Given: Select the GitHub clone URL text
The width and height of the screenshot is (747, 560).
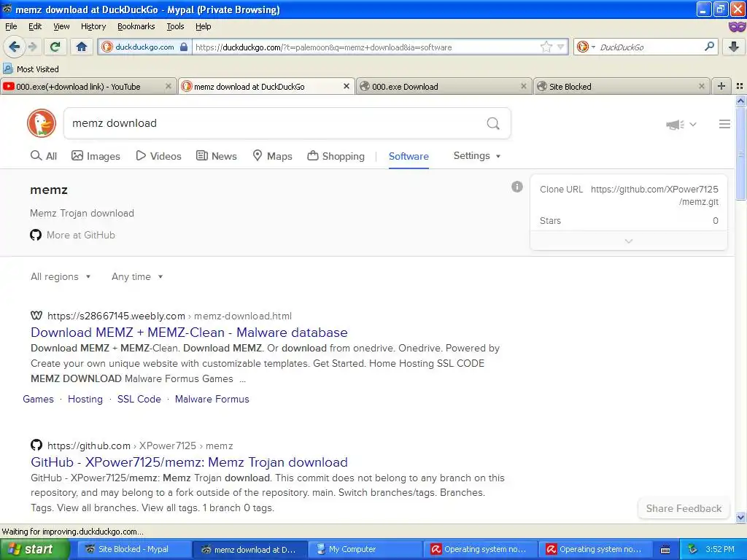Looking at the screenshot, I should (654, 195).
